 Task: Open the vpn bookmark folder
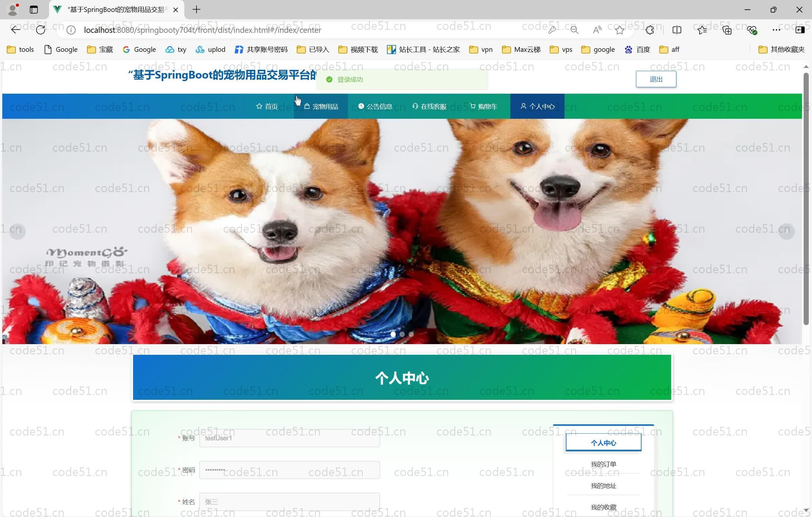point(480,50)
